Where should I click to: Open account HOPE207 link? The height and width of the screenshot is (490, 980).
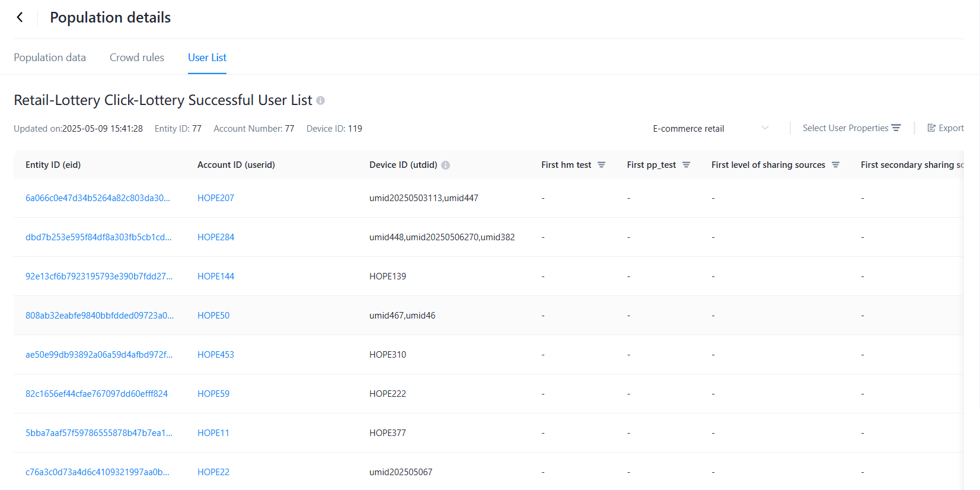tap(216, 198)
